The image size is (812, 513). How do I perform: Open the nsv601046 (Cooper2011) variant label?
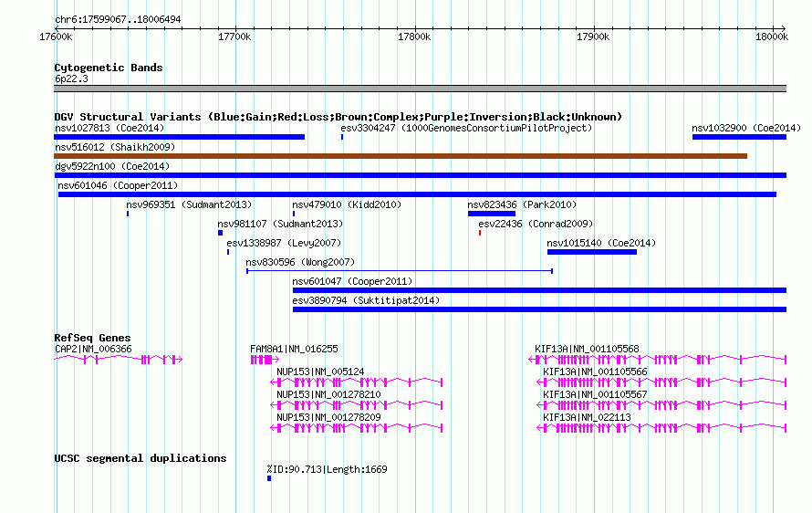tap(118, 185)
